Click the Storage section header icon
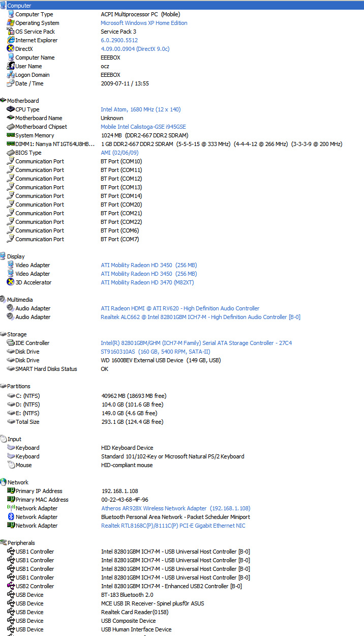The height and width of the screenshot is (636, 364). coord(3,334)
